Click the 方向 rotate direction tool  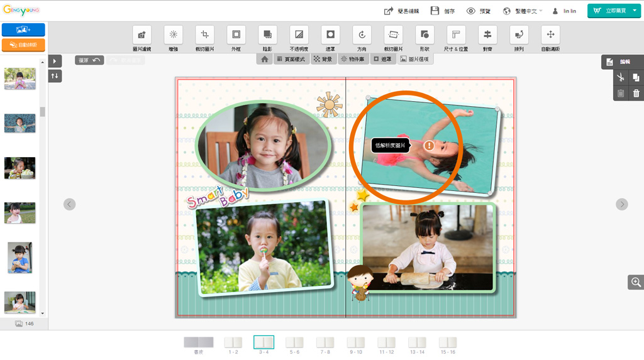[362, 38]
